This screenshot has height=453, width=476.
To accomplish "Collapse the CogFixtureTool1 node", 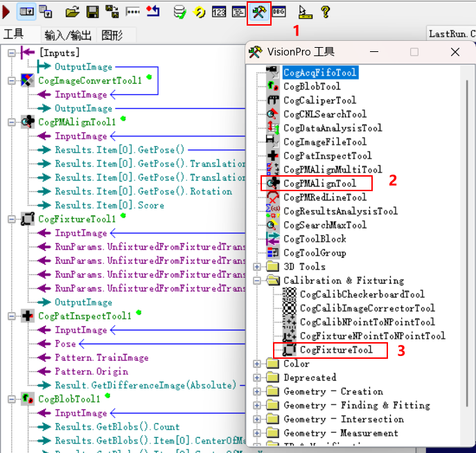I will (x=12, y=219).
